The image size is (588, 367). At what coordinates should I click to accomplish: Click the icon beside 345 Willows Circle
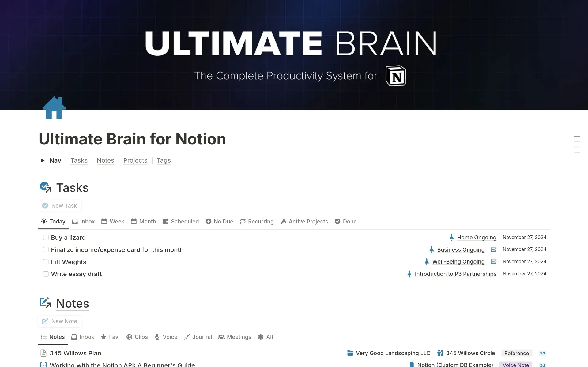[440, 353]
